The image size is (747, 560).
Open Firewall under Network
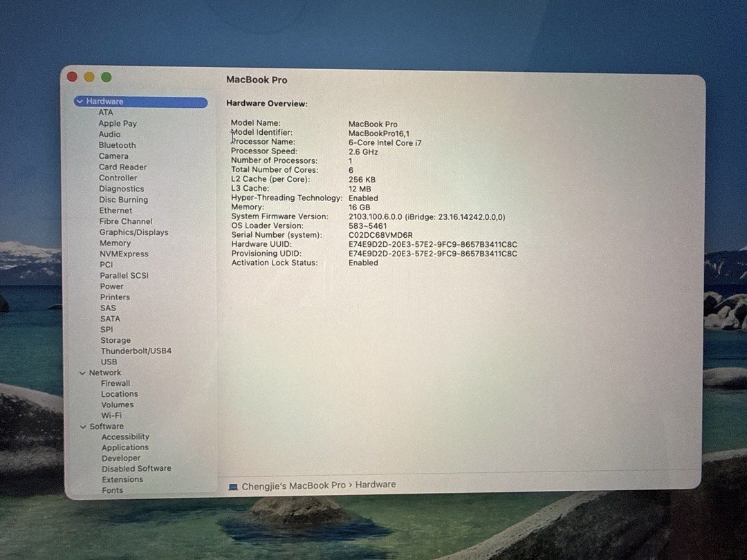point(116,383)
